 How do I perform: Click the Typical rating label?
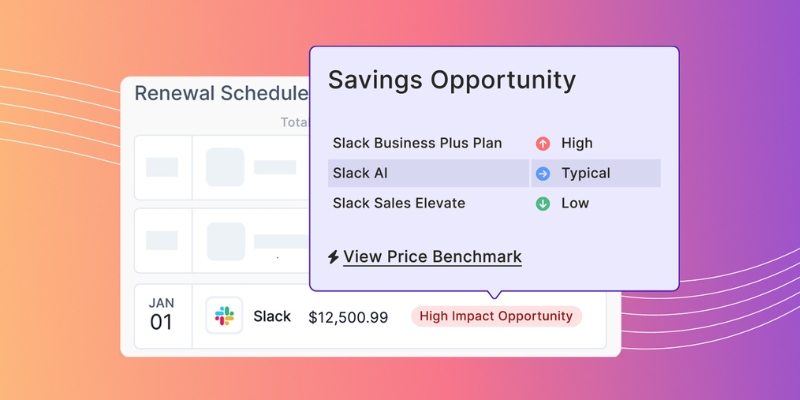point(587,173)
